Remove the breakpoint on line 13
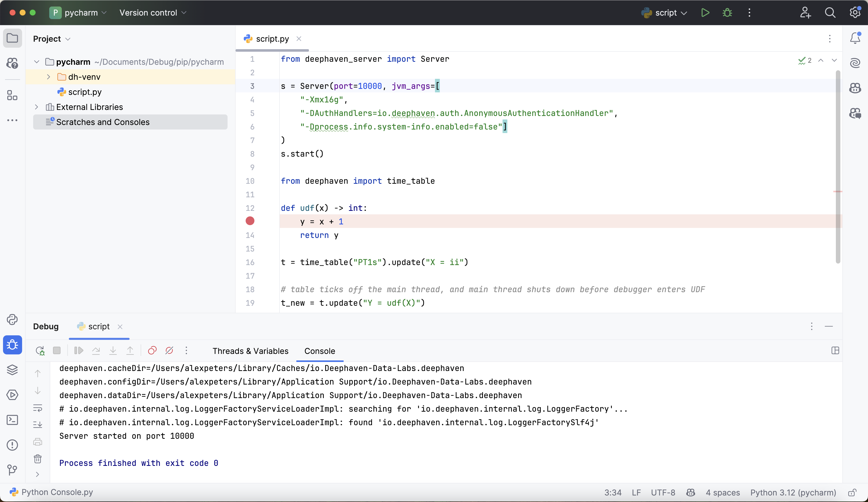The height and width of the screenshot is (502, 868). 250,221
